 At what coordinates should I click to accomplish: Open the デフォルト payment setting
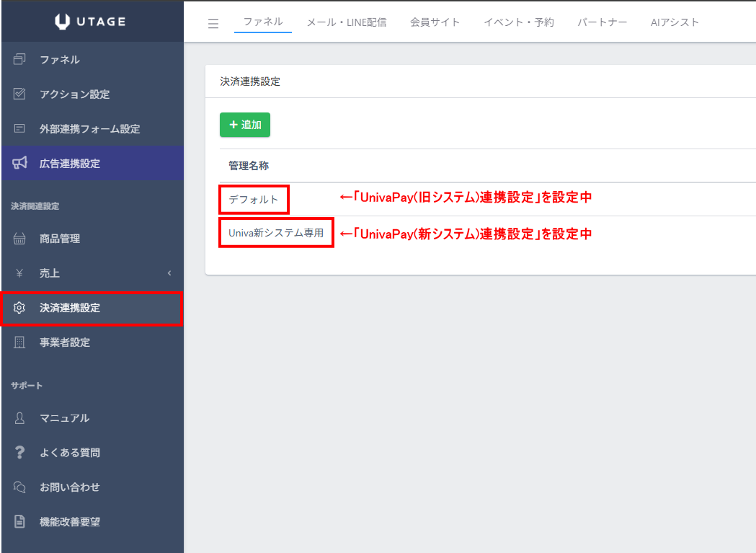254,200
